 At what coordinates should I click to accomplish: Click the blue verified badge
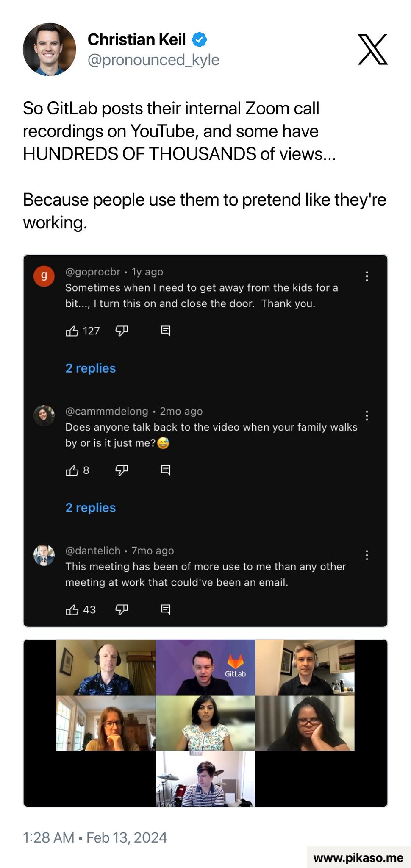click(199, 40)
